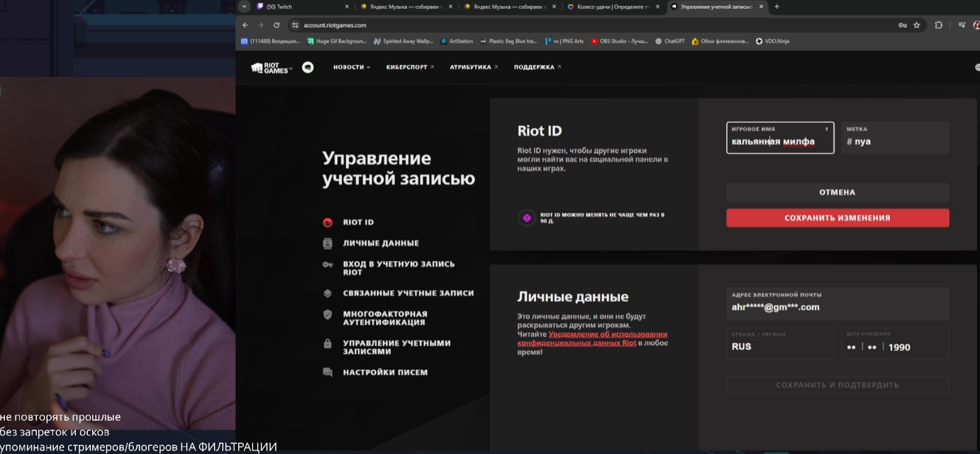The width and height of the screenshot is (980, 454).
Task: Open the КИБЕРСПОРТ link
Action: coord(410,67)
